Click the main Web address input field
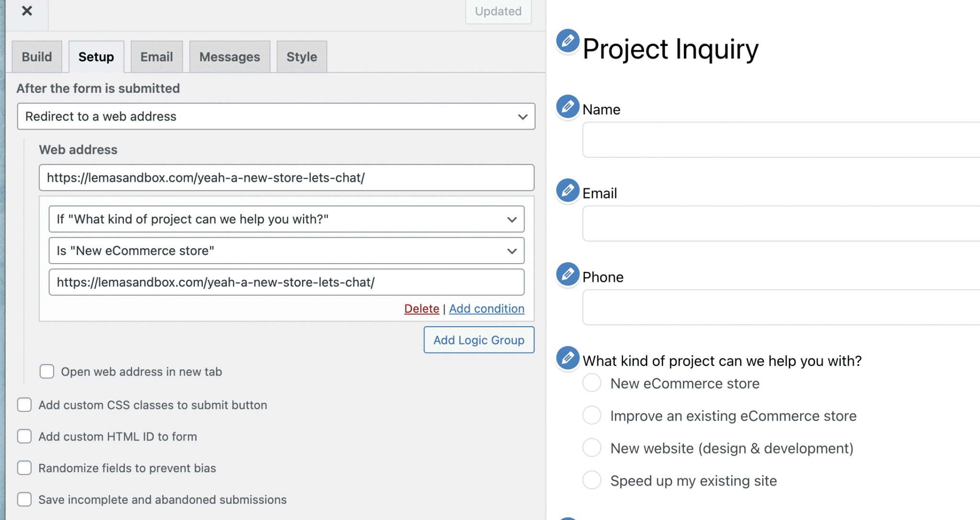 point(286,178)
